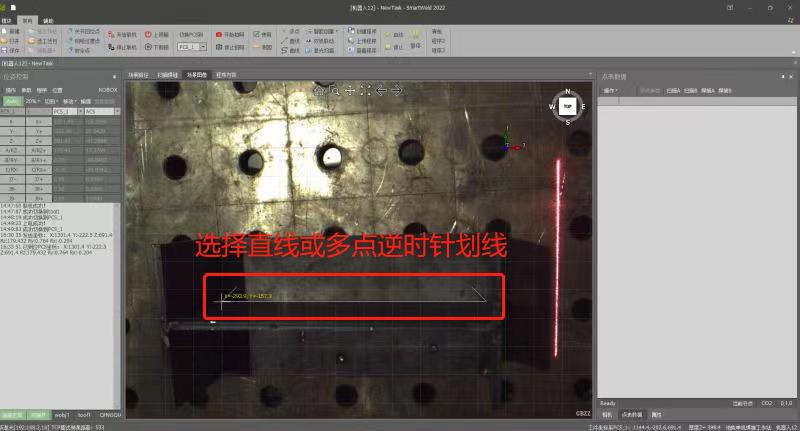Activate the pan cross-arrows icon
Image resolution: width=800 pixels, height=431 pixels.
tap(350, 90)
